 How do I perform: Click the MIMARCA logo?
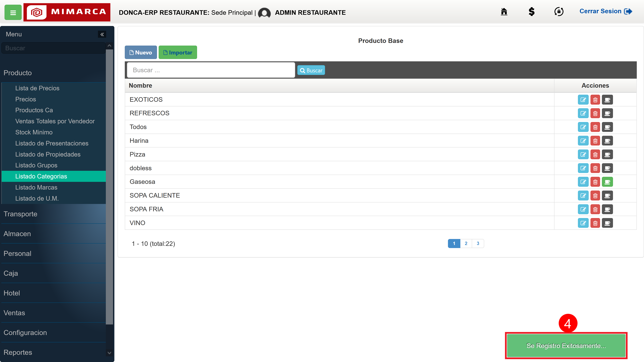[67, 12]
